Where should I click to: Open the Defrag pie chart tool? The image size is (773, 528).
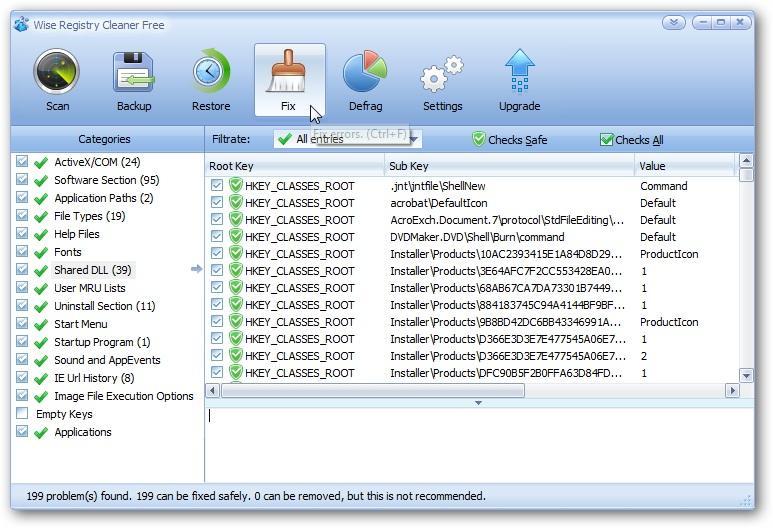(365, 71)
